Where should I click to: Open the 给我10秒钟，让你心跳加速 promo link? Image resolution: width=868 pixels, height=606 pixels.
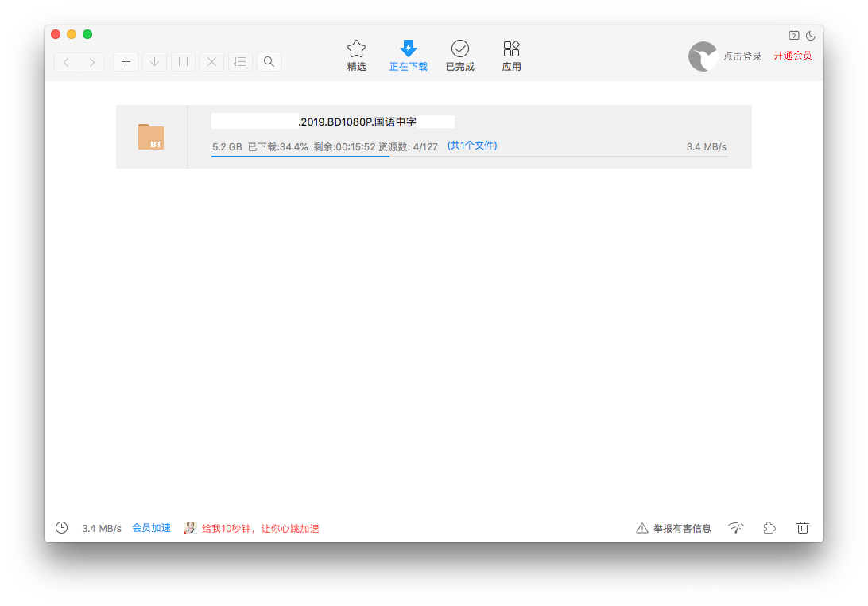click(261, 528)
